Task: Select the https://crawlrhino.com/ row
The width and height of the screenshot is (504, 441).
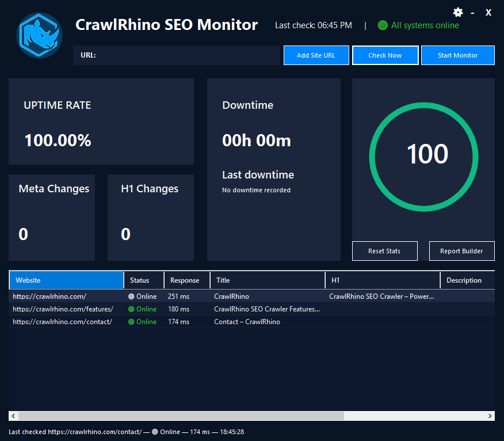Action: pos(251,296)
